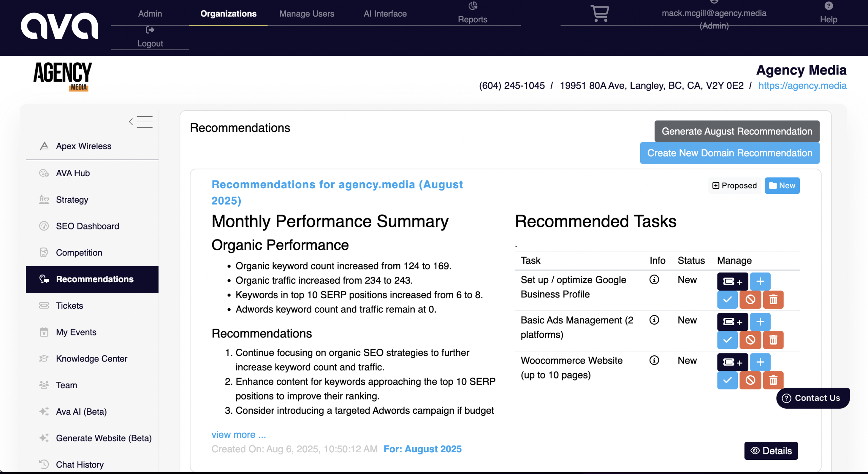Open info for Google Business Profile task
Screen dimensions: 868x474
point(654,280)
